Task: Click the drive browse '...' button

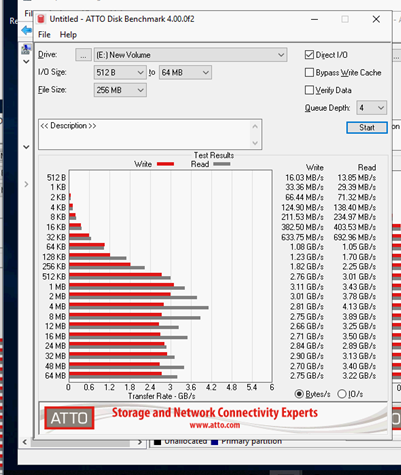Action: coord(83,55)
